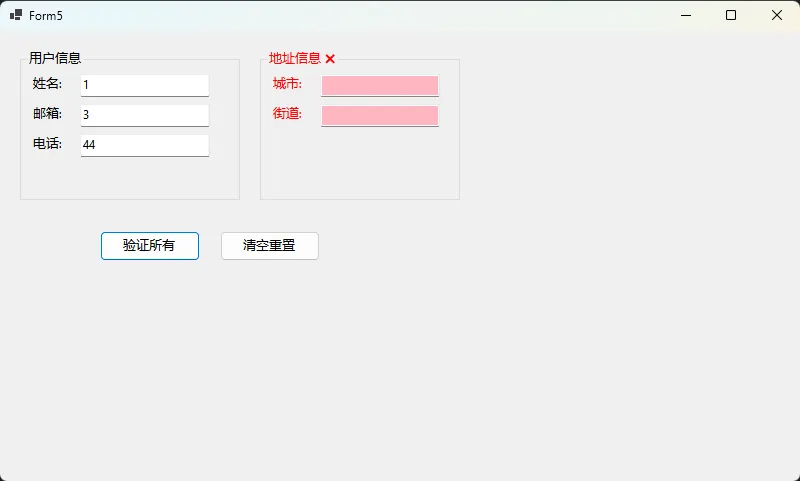Minimize the Form5 window

[685, 15]
